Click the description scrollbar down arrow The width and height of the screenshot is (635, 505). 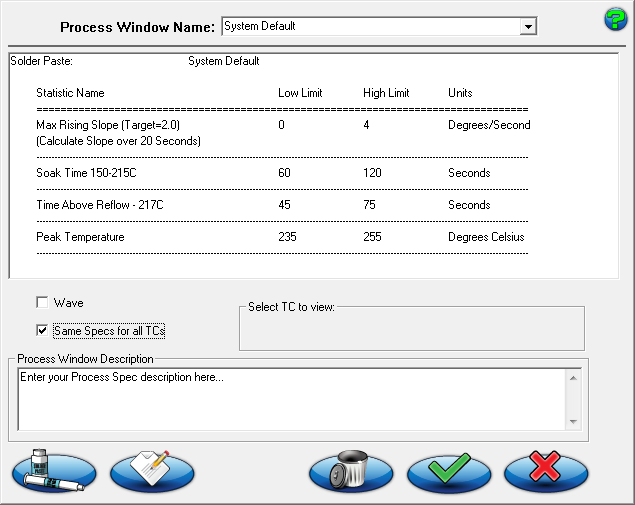coord(573,422)
